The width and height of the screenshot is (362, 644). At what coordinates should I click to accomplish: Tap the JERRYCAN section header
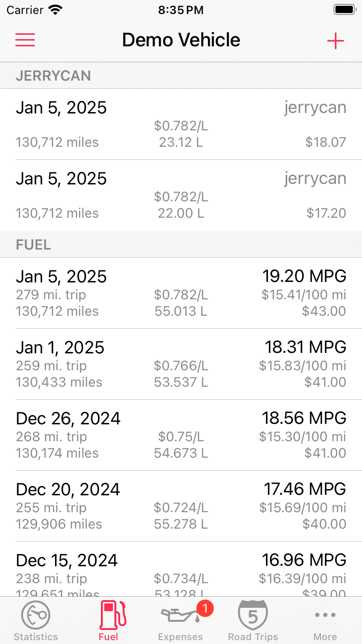(181, 76)
